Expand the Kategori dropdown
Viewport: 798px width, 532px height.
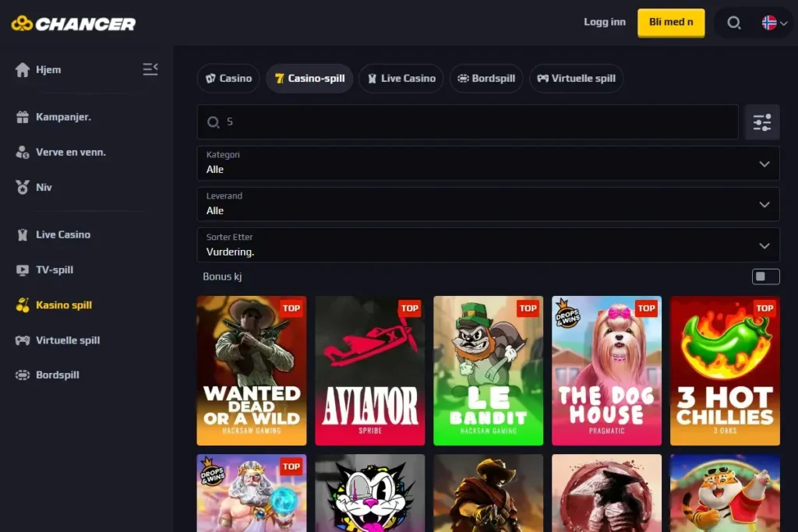(x=488, y=164)
